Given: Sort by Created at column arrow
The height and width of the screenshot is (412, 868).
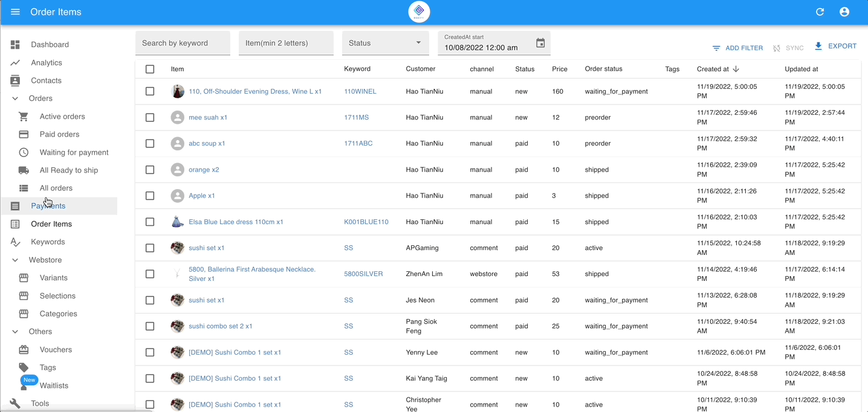Looking at the screenshot, I should [x=736, y=69].
